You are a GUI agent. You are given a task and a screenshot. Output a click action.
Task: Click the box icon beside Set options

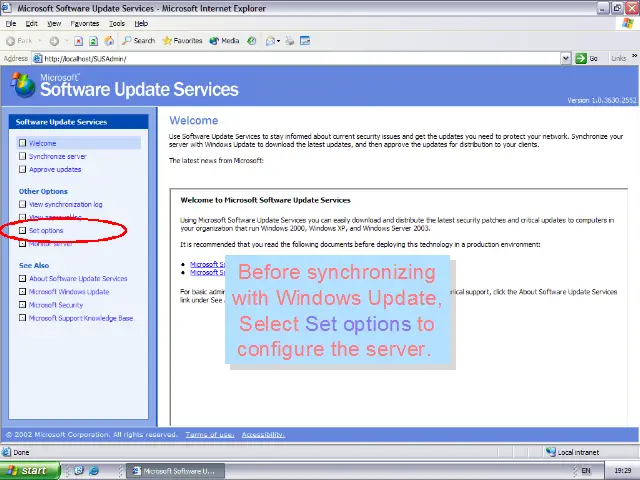(22, 230)
